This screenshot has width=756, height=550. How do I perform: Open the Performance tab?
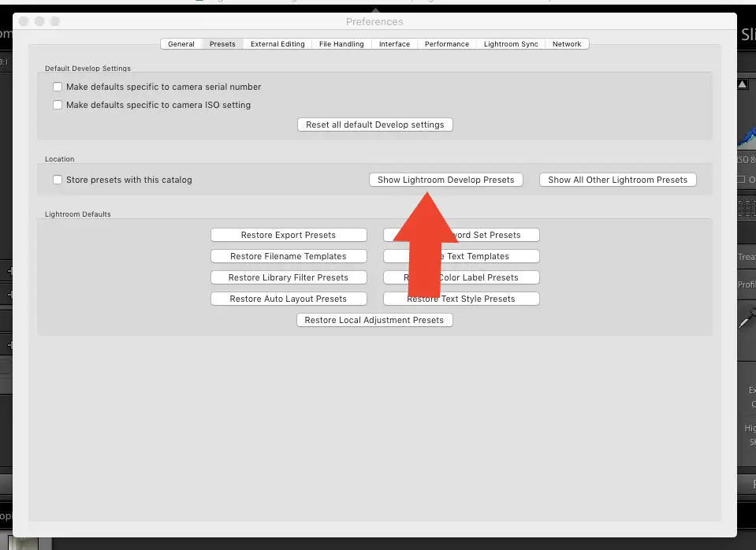point(446,44)
